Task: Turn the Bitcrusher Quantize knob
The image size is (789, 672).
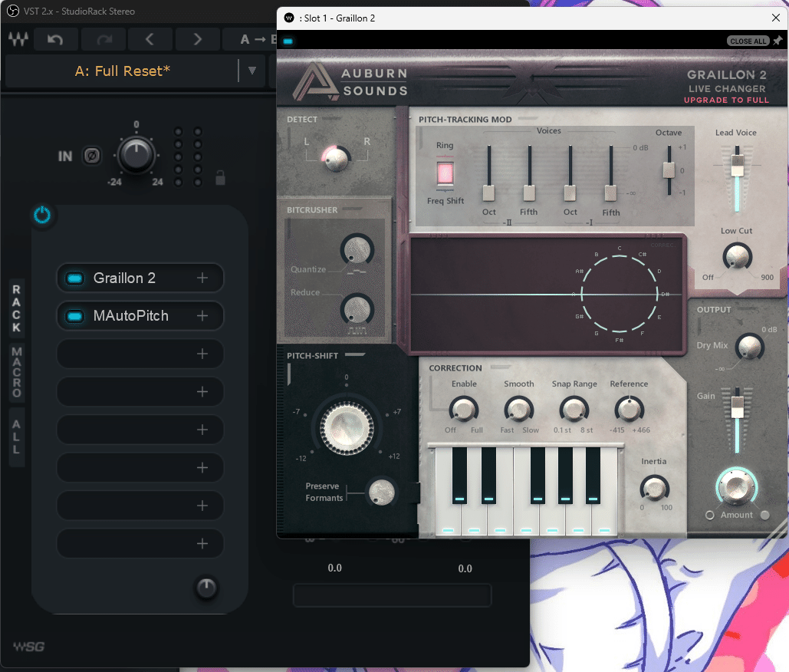Action: click(x=357, y=249)
